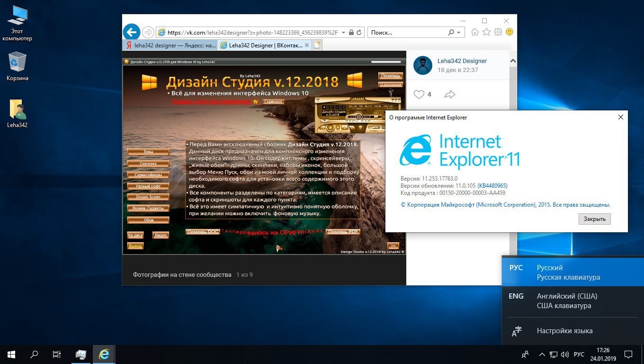Screen dimensions: 644x364
Task: Click the taskbar icon next to Task View
Action: (x=80, y=354)
